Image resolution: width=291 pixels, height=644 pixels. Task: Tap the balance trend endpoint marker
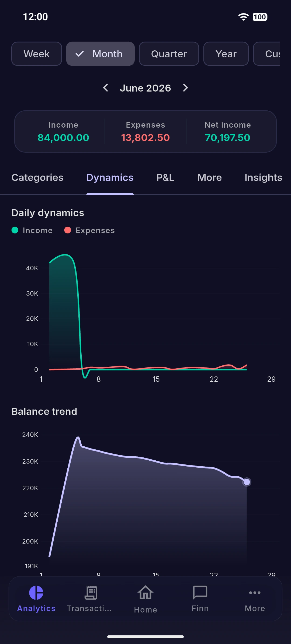point(247,482)
